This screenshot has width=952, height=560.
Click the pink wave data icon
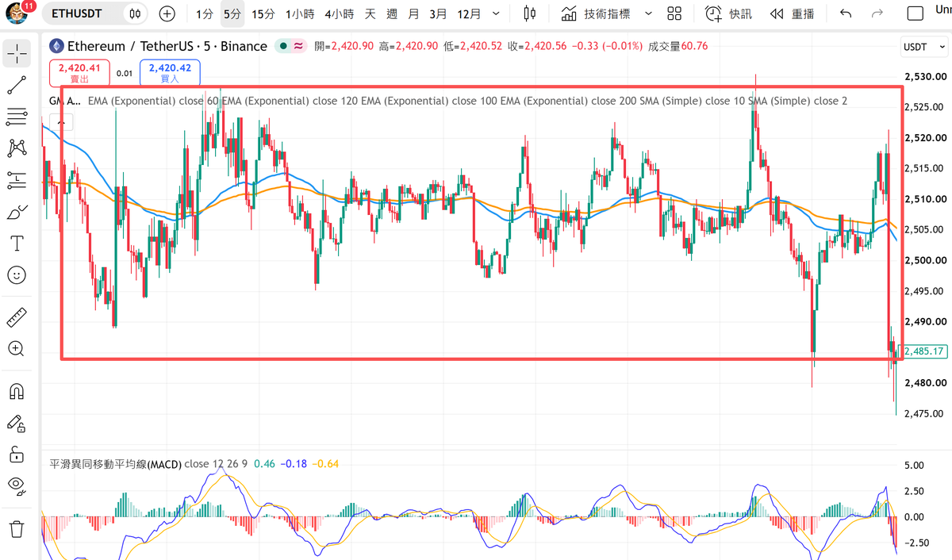[298, 46]
